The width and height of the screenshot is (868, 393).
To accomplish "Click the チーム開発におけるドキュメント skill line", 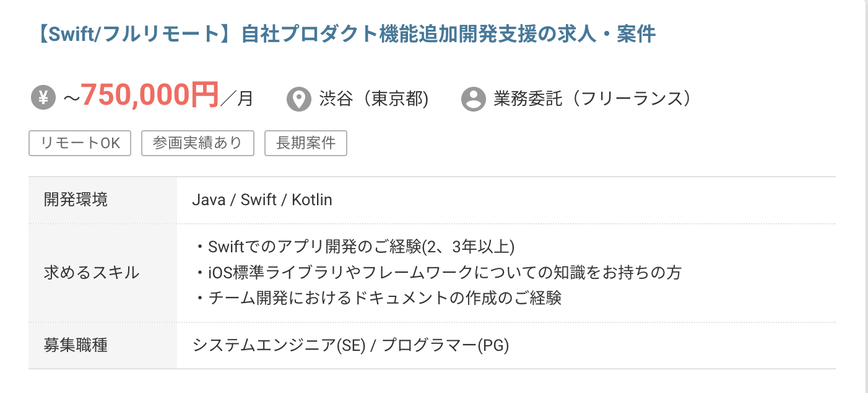I will coord(377,298).
